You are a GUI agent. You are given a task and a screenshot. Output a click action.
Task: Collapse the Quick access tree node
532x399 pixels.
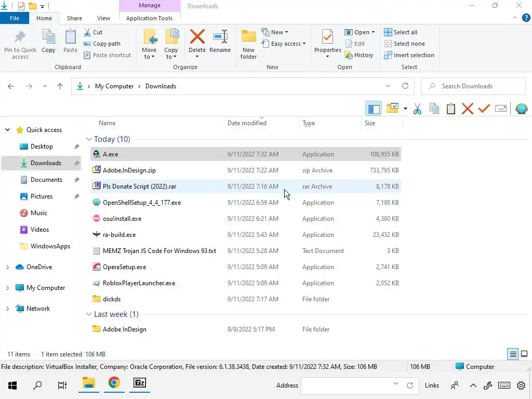coord(7,130)
